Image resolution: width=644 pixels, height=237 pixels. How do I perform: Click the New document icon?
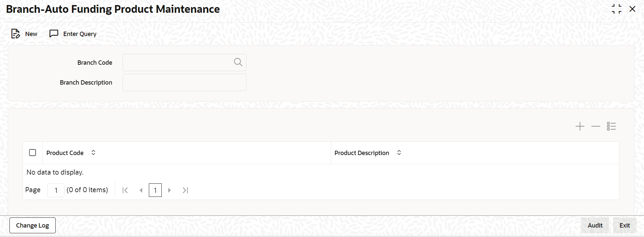(x=16, y=34)
